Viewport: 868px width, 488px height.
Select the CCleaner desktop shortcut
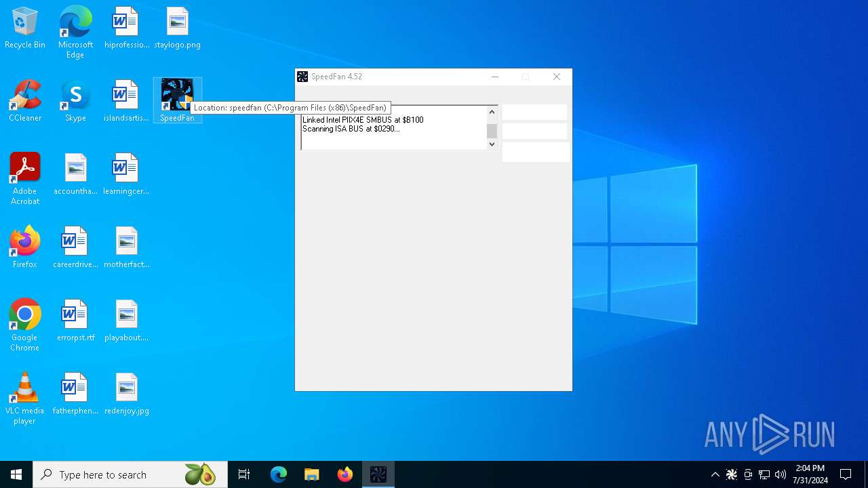(x=25, y=101)
